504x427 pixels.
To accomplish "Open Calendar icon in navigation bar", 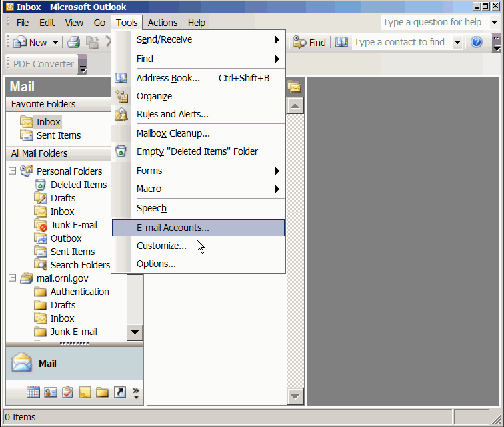I will click(x=33, y=392).
